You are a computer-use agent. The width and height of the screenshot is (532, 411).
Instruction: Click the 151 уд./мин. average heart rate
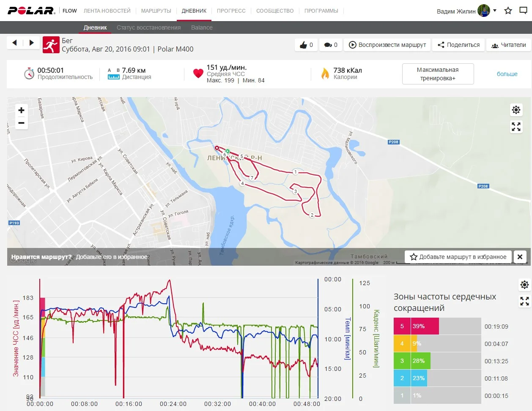[x=227, y=68]
